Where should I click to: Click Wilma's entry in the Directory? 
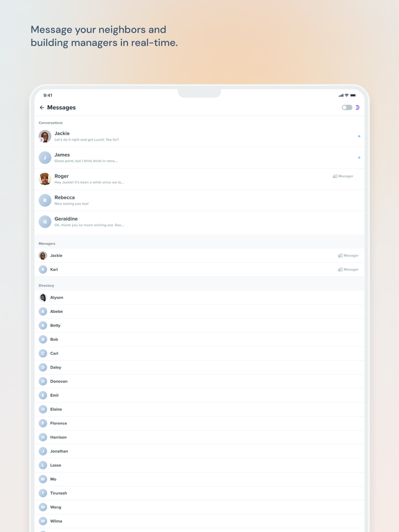(199, 521)
